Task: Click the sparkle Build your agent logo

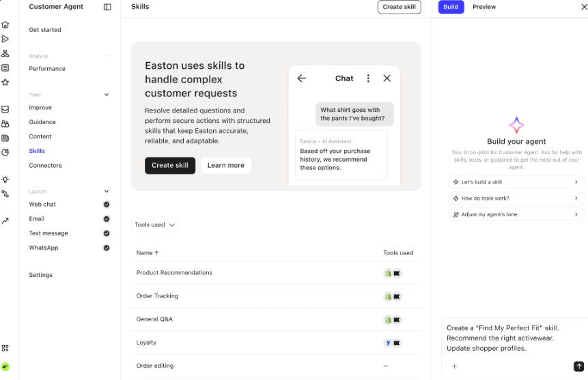Action: pyautogui.click(x=516, y=125)
